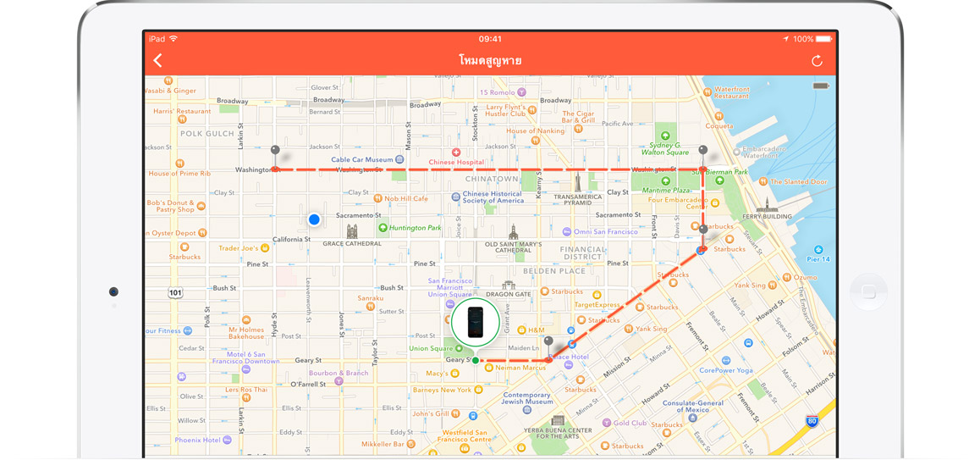
Task: Tap the 09:41 clock in status bar
Action: 490,39
